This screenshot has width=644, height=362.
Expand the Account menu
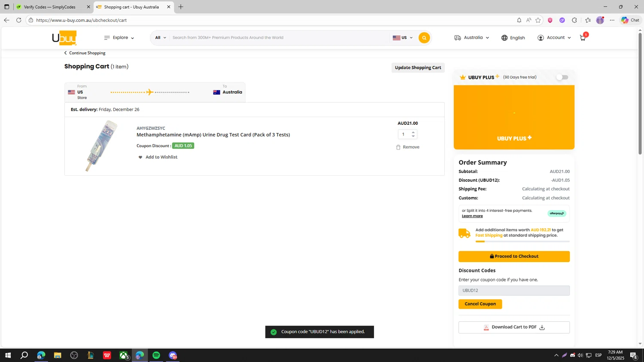pyautogui.click(x=554, y=38)
